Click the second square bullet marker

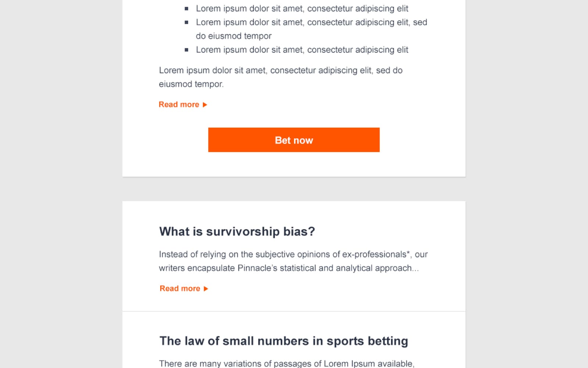[187, 22]
